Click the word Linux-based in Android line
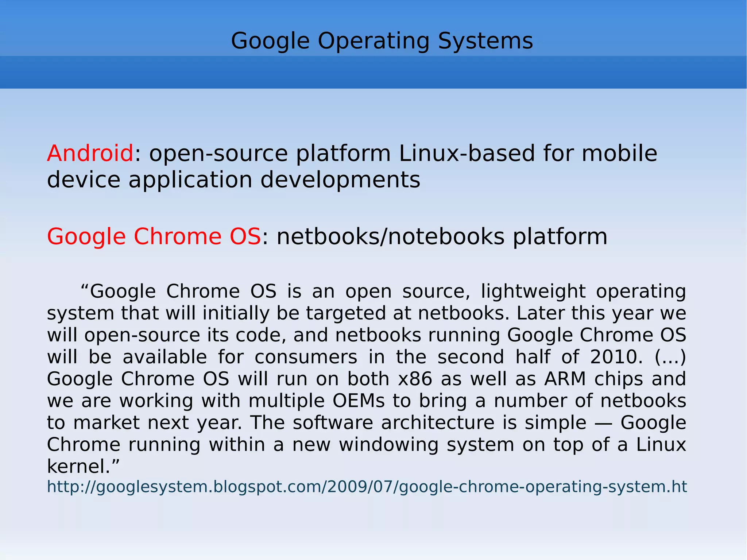Screen dimensions: 747x560 click(x=467, y=153)
